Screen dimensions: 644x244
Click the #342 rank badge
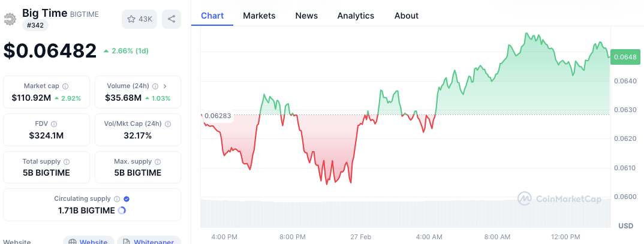coord(35,25)
